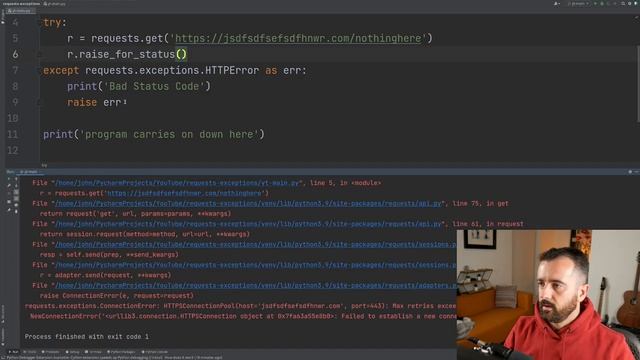Open the Debug tool window tab
640x360 pixels.
pos(74,351)
